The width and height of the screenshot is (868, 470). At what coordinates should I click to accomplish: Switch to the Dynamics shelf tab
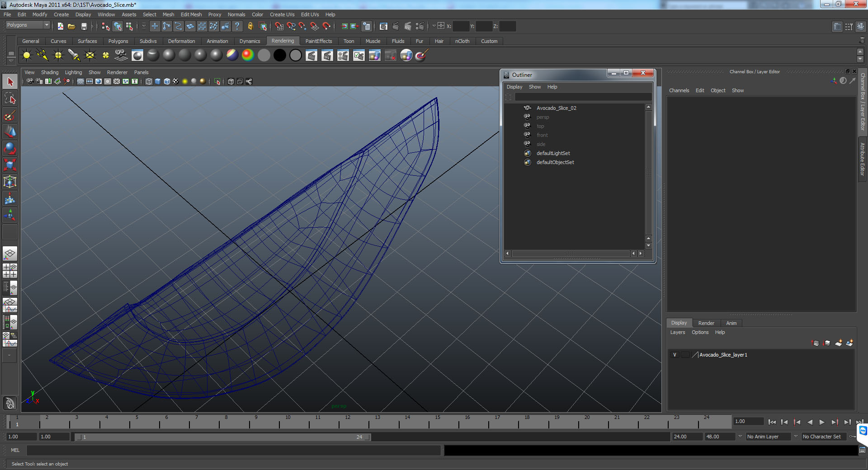(x=250, y=41)
